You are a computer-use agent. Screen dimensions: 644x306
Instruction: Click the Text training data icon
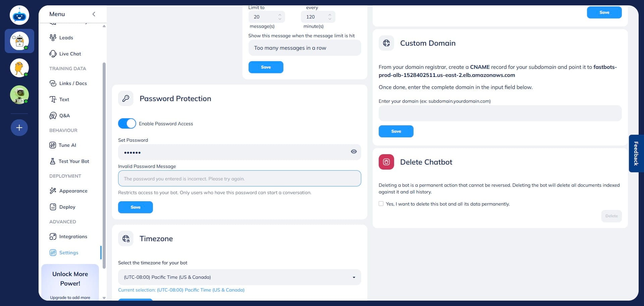53,99
